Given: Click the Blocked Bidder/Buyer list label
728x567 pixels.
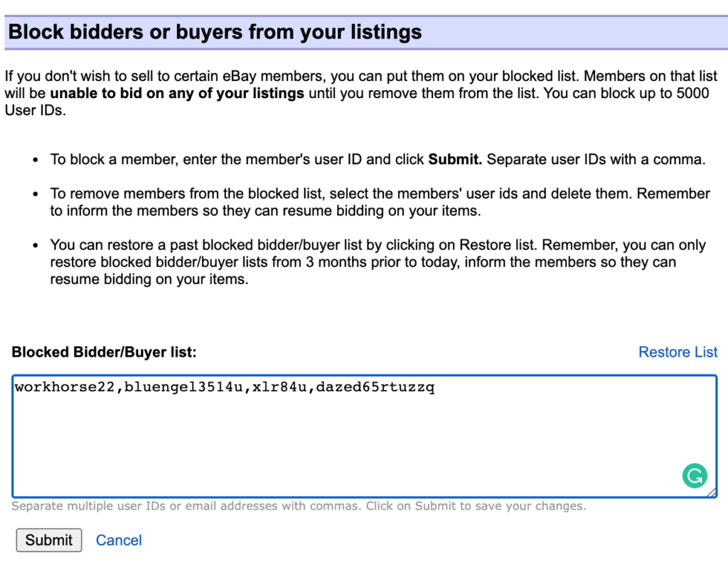Looking at the screenshot, I should [105, 352].
